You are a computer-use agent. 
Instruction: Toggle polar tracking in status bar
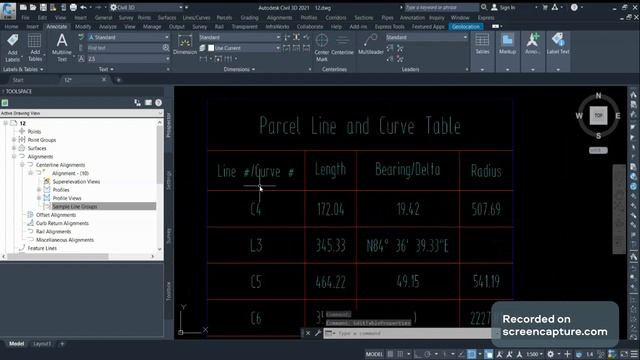pyautogui.click(x=427, y=354)
